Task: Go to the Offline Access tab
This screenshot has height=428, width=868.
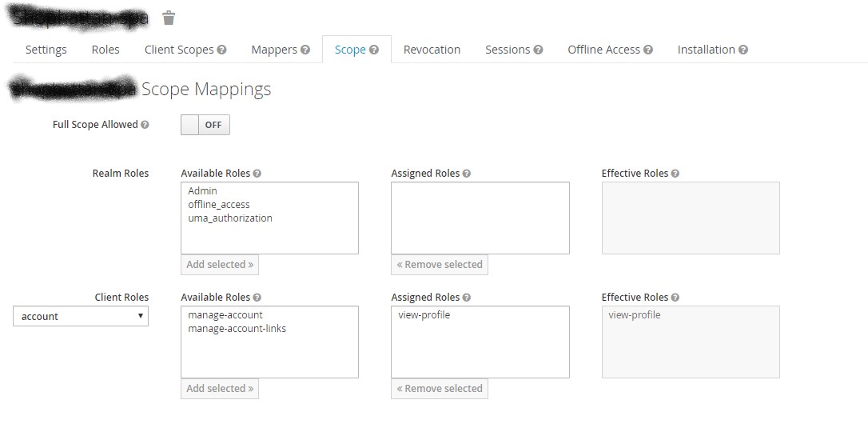Action: [x=603, y=50]
